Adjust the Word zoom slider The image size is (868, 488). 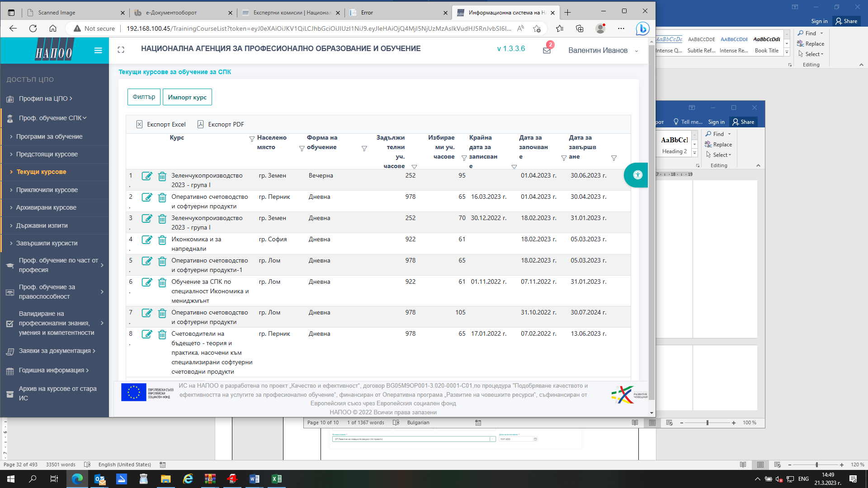coord(816,465)
